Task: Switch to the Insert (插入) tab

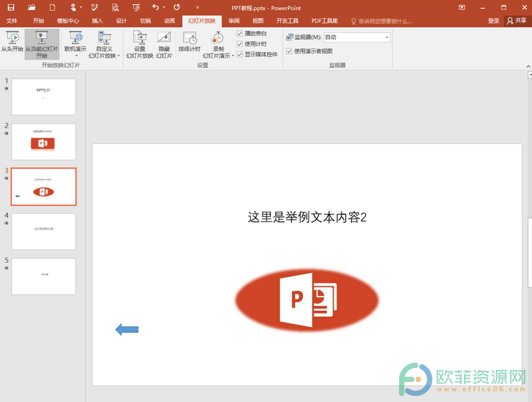Action: (97, 21)
